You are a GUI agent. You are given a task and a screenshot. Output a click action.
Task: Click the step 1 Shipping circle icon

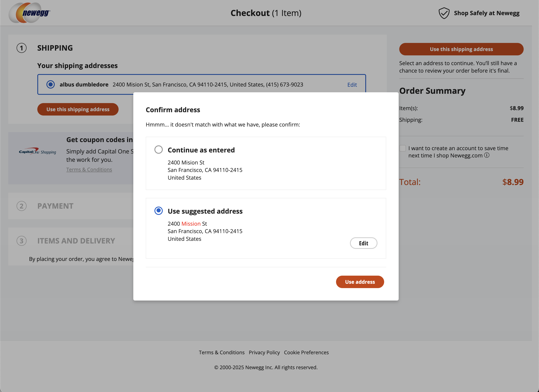pyautogui.click(x=22, y=48)
